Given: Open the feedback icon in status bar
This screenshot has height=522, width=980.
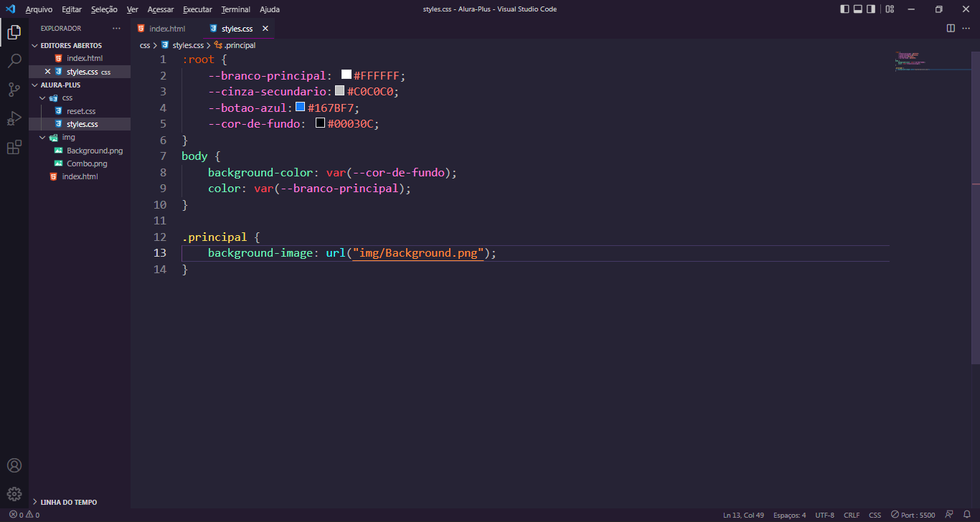Looking at the screenshot, I should tap(949, 515).
